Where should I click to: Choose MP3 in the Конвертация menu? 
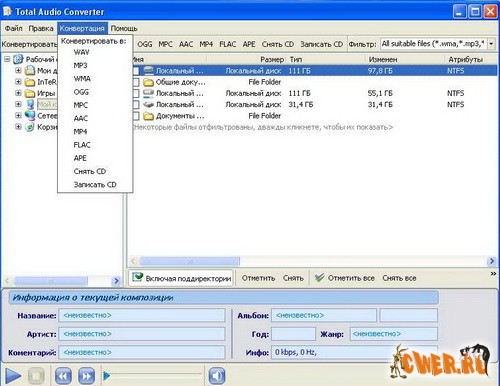[x=80, y=65]
